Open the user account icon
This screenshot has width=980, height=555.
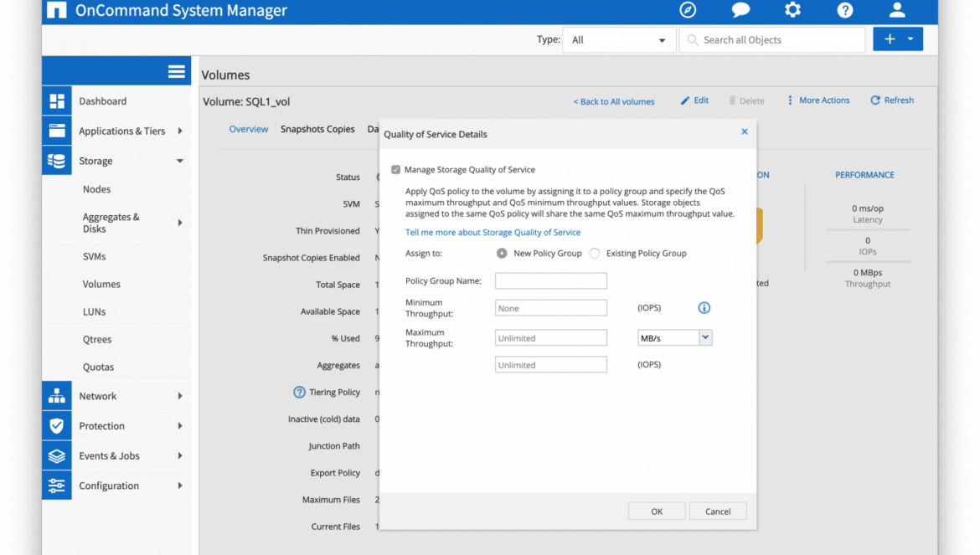[897, 10]
